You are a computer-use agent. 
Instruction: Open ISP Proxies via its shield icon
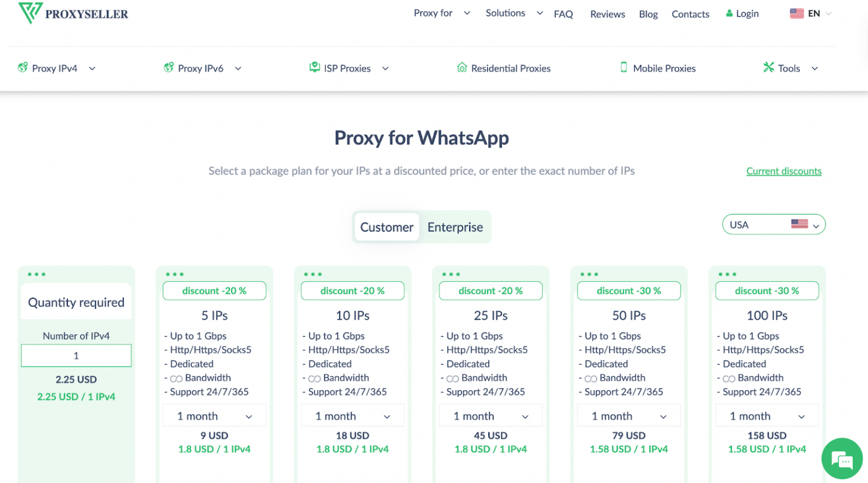pos(314,67)
